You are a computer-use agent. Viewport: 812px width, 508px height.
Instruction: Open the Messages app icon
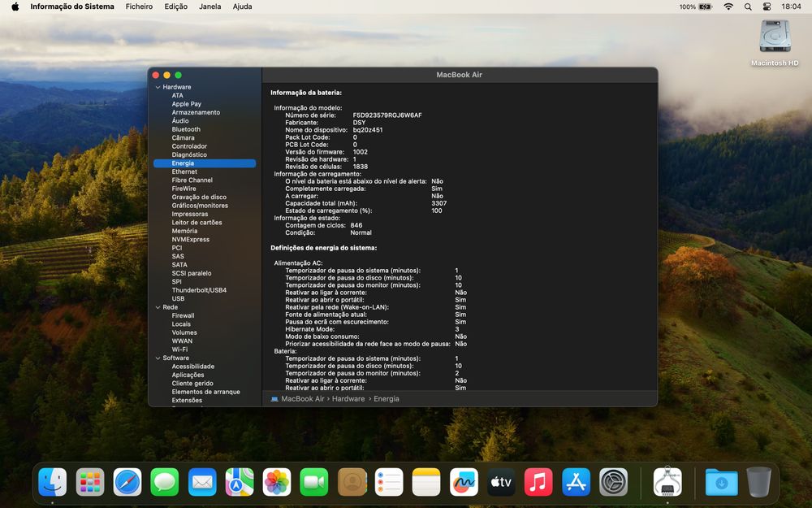165,482
